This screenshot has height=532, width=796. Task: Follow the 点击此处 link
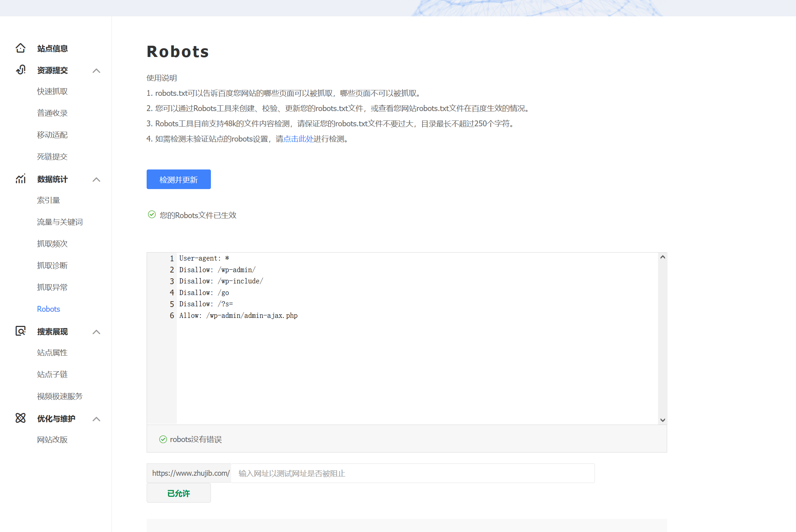coord(298,139)
